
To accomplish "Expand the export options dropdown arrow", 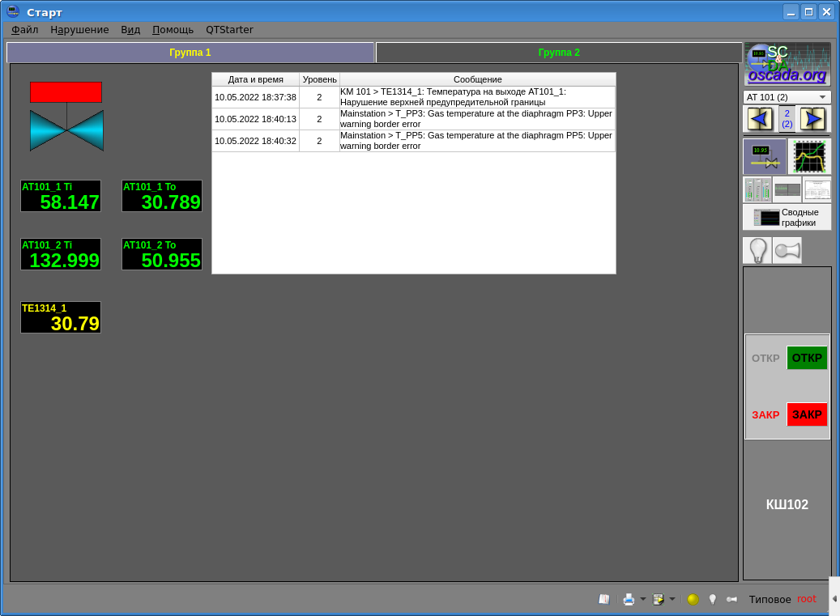I will click(672, 599).
